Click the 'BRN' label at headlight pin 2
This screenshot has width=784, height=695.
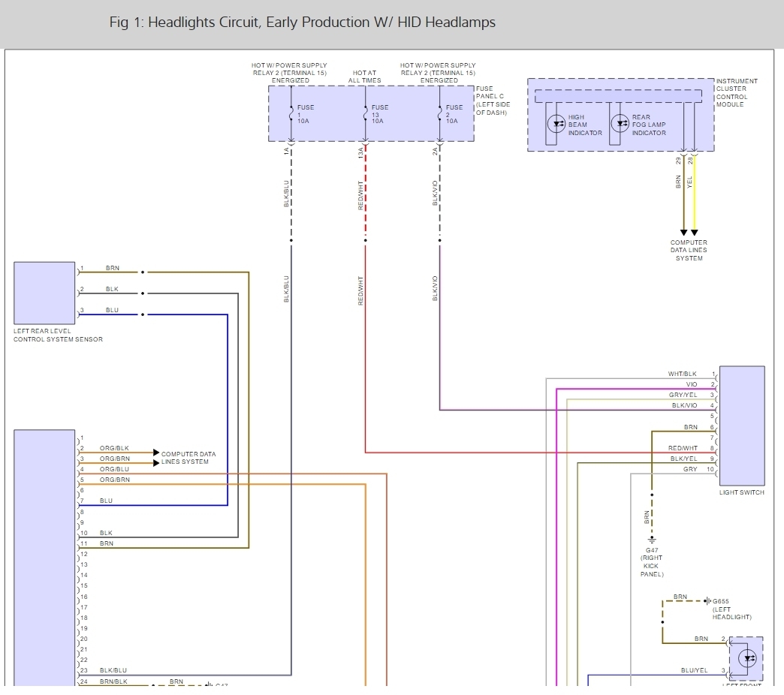pos(701,639)
